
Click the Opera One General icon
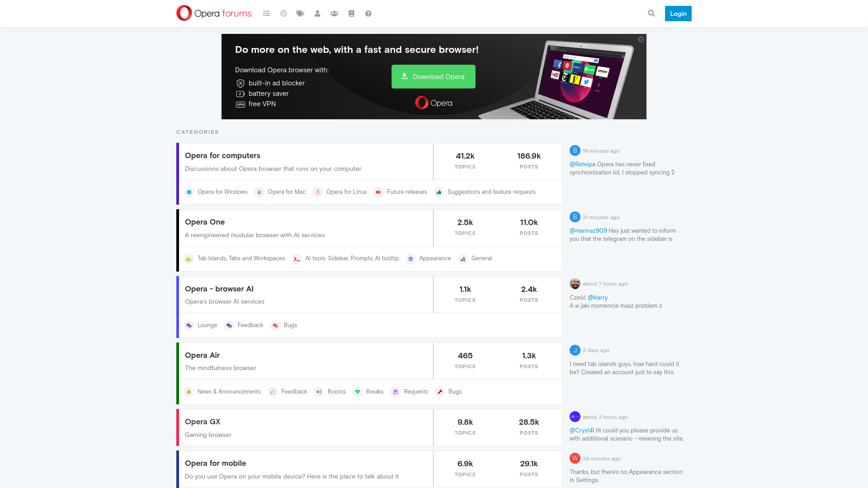[463, 259]
